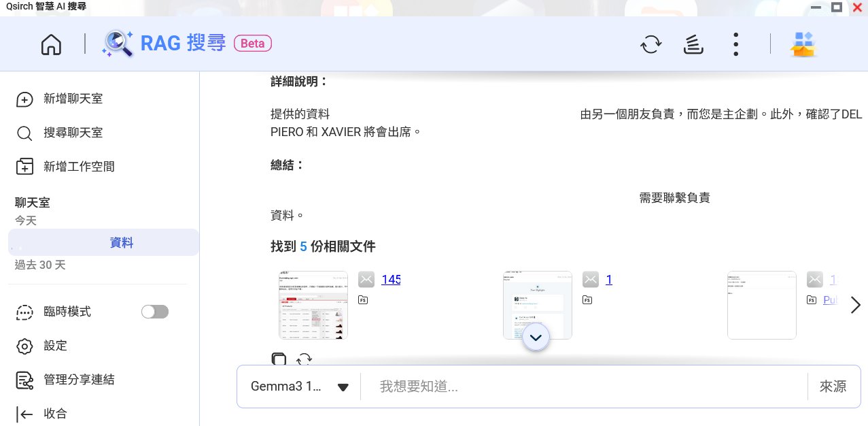Click the scroll-down chevron button

coord(536,338)
